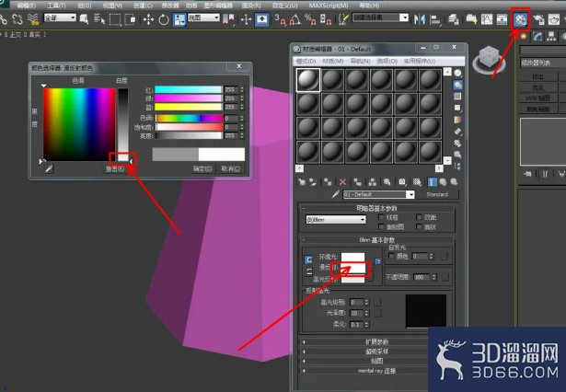This screenshot has height=392, width=566.
Task: Open Render Setup teapot icon
Action: point(538,19)
